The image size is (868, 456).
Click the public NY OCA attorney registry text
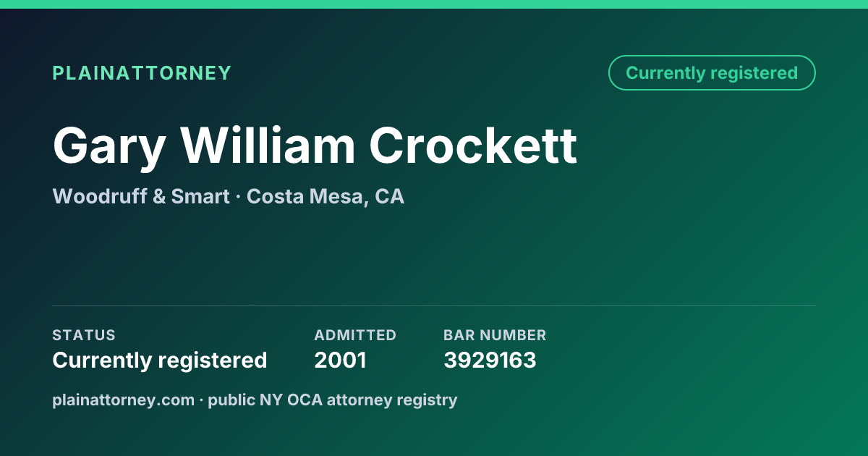(x=333, y=400)
